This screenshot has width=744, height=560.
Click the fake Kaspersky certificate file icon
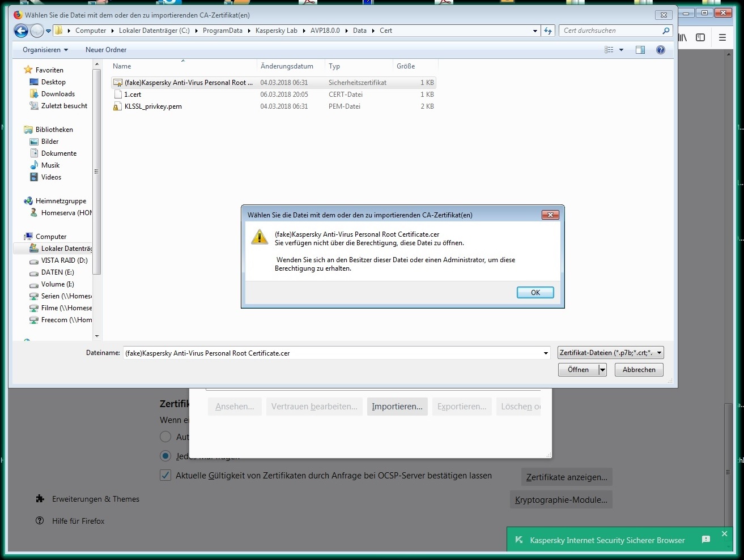click(118, 83)
